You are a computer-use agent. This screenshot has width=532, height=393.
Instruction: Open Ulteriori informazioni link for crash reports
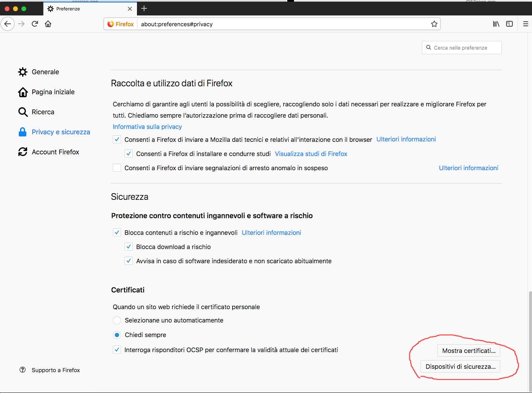(x=469, y=168)
